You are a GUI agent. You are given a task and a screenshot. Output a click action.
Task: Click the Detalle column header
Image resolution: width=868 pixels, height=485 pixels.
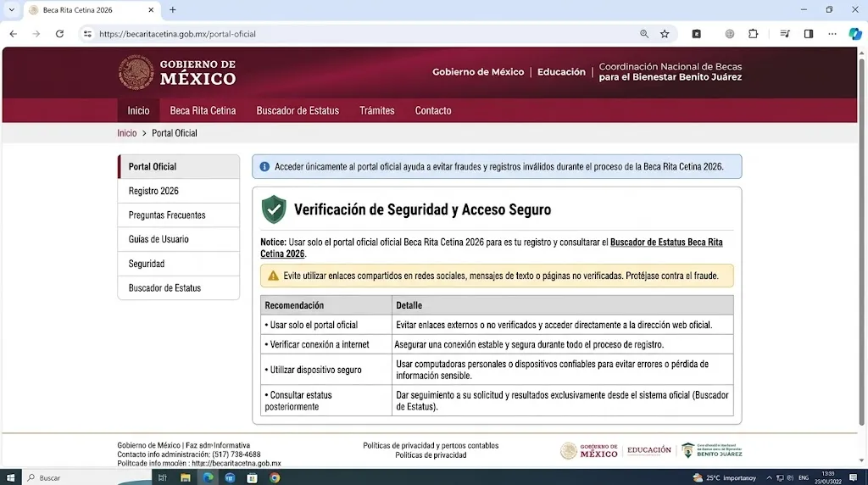click(563, 305)
